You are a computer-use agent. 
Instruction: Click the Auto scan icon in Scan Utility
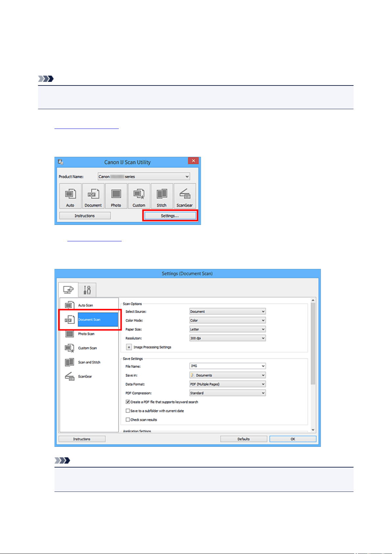click(x=70, y=196)
